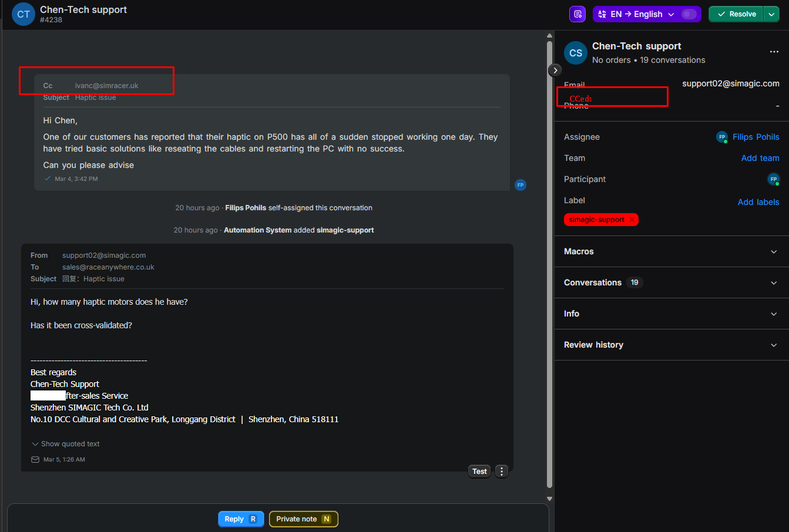This screenshot has height=532, width=789.
Task: Open the contact three-dot more menu
Action: (774, 52)
